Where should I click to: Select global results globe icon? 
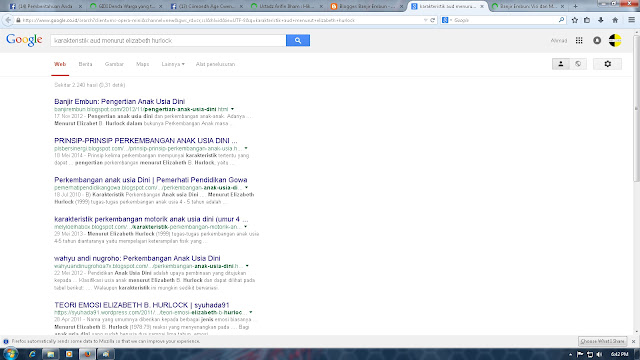[578, 64]
